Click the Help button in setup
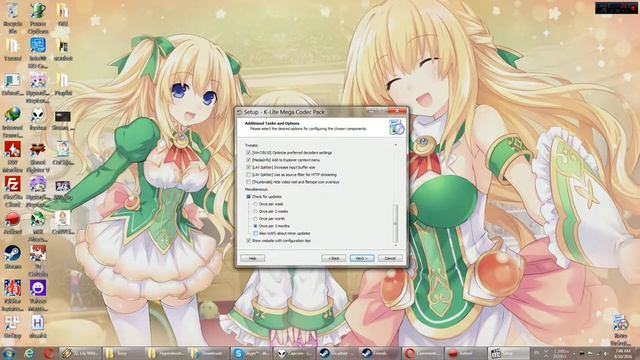Screen dimensions: 640x360 (x=252, y=258)
